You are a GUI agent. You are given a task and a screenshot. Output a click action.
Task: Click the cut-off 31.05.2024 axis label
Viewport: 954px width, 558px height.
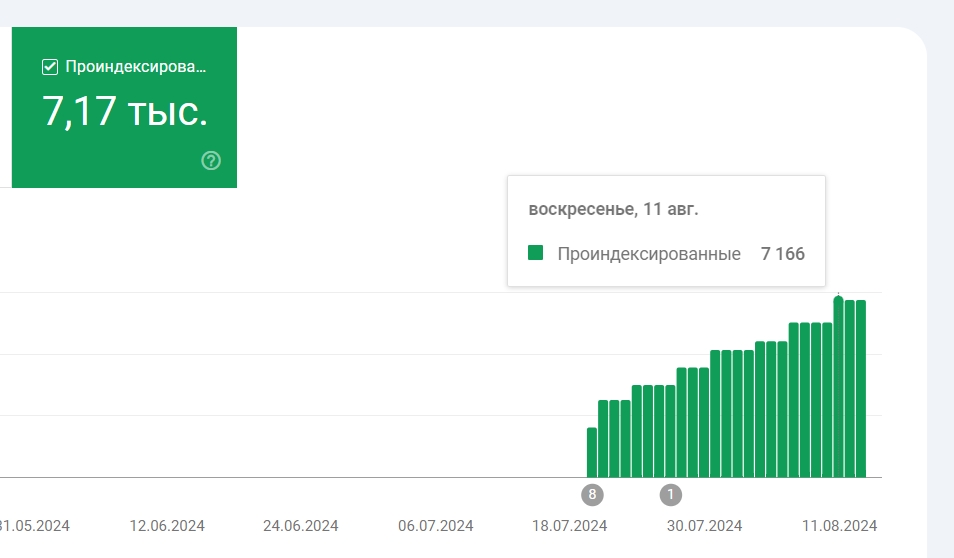[35, 526]
